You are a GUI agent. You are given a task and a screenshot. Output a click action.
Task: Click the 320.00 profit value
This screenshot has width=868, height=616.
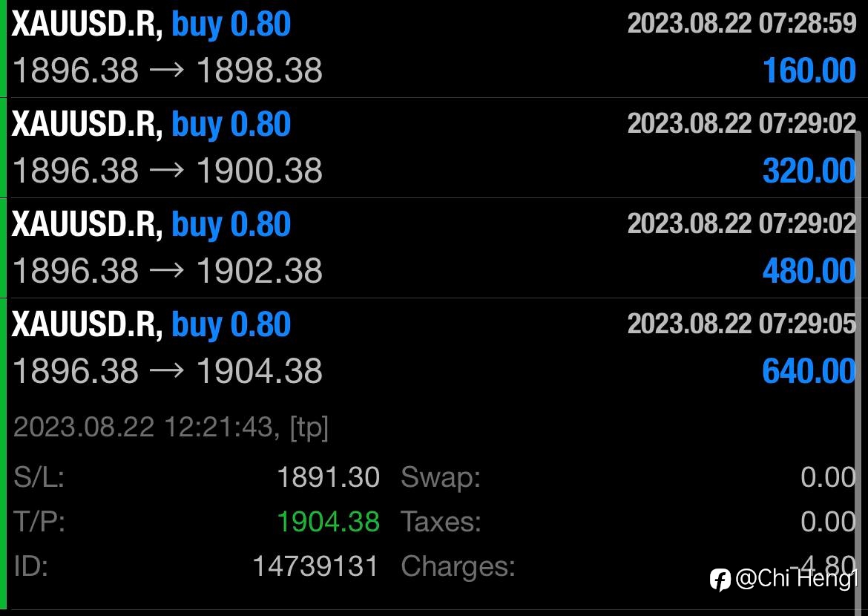pos(809,171)
